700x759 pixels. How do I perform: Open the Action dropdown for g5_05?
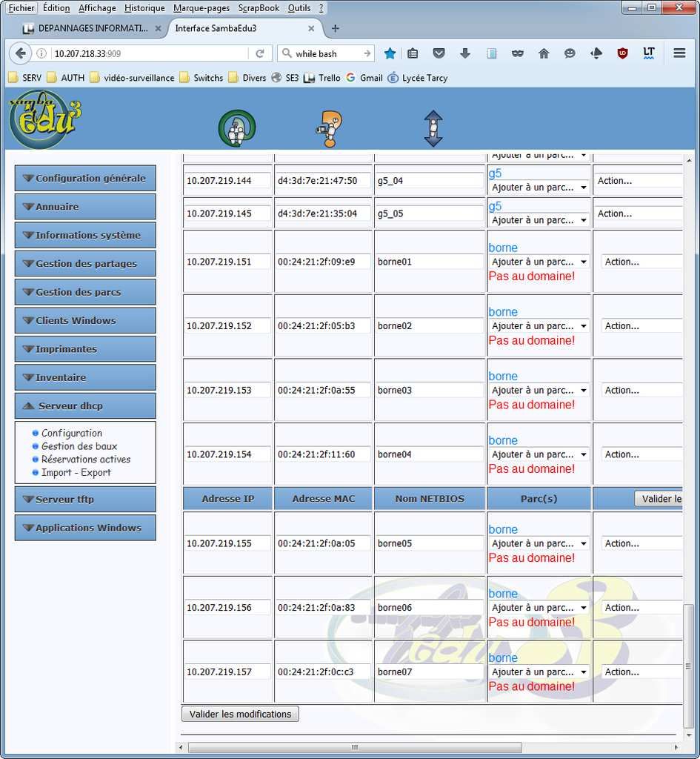(639, 213)
